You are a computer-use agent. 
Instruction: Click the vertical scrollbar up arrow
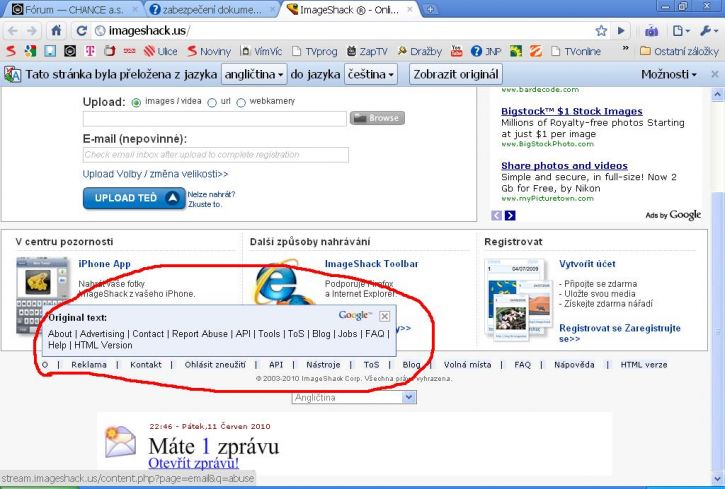click(717, 95)
